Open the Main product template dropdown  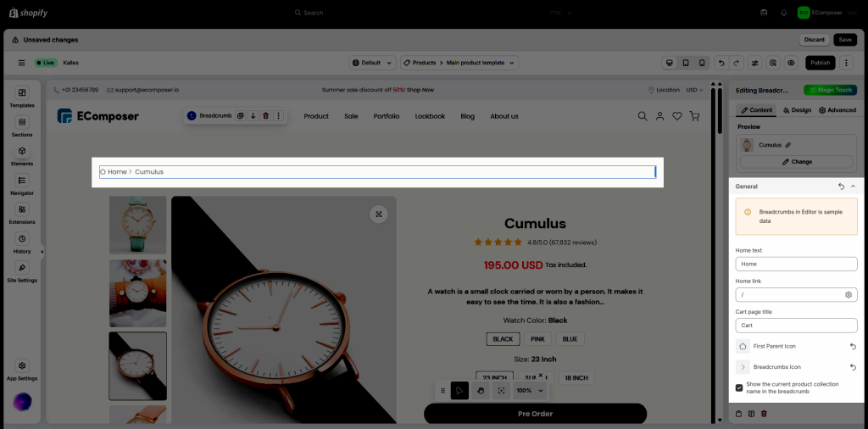pyautogui.click(x=459, y=63)
